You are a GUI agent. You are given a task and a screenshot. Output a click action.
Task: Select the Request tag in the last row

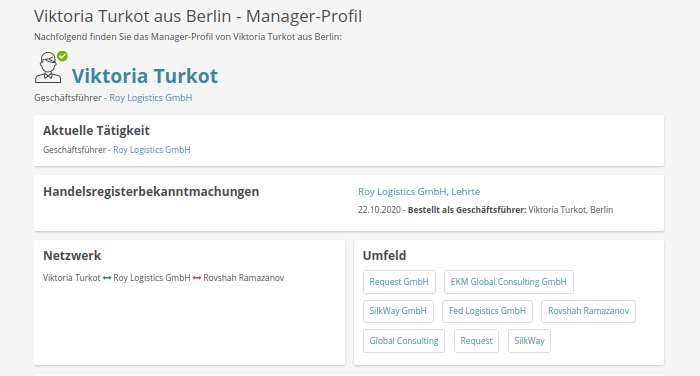pyautogui.click(x=476, y=341)
